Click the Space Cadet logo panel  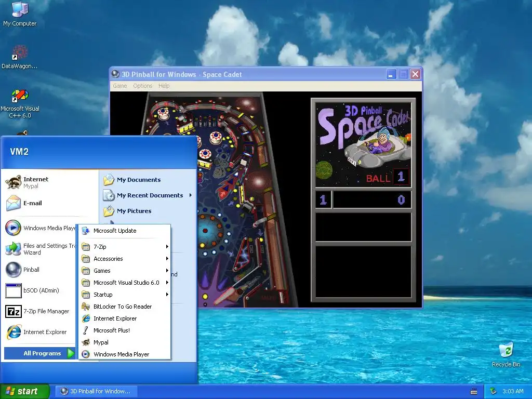coord(363,144)
